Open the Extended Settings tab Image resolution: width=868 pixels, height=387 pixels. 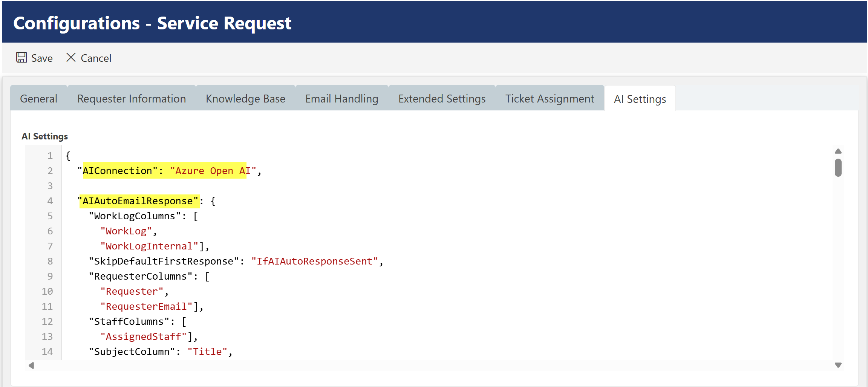pos(442,99)
